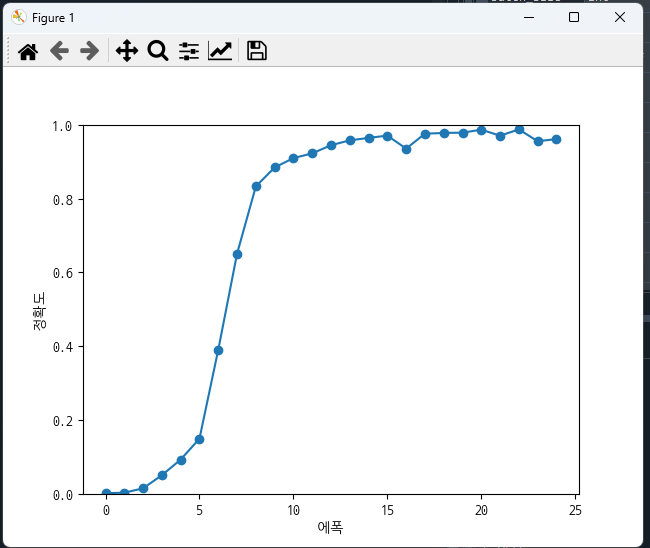Click the data point at epoch 6
Screen dimensions: 650x548
coord(218,351)
